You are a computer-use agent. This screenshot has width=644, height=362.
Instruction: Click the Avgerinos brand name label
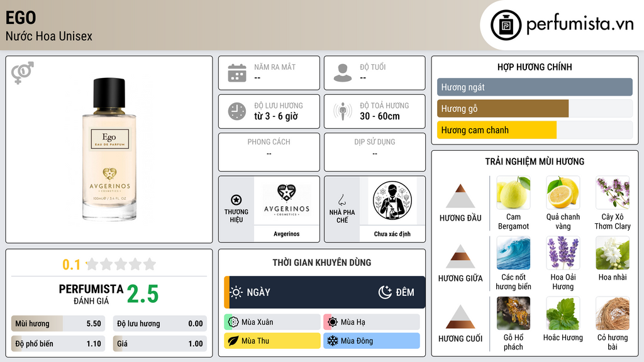tap(287, 234)
